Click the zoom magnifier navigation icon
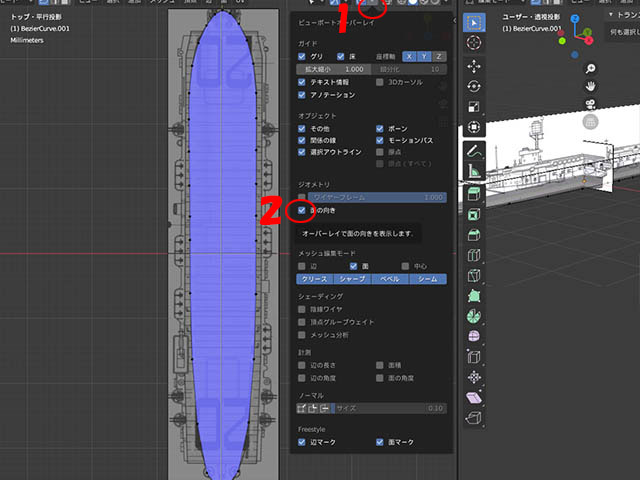Viewport: 640px width, 480px height. point(590,69)
